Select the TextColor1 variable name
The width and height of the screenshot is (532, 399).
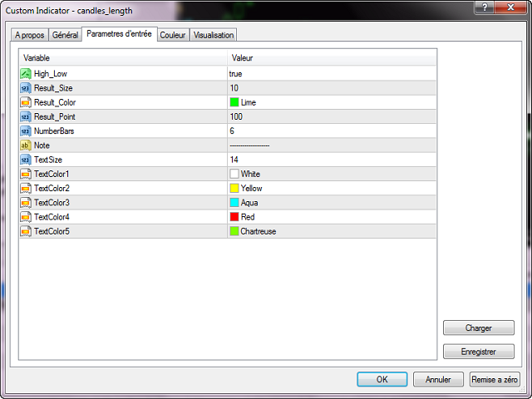(x=52, y=174)
